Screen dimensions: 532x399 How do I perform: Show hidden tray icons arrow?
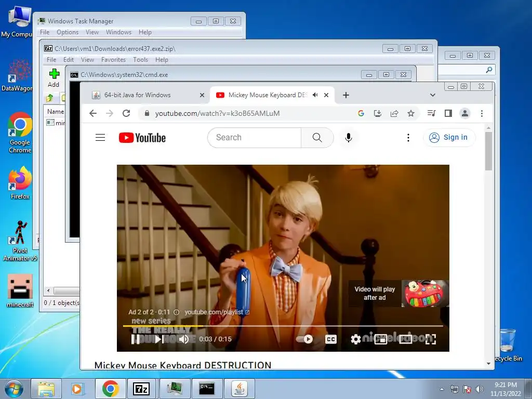tap(442, 389)
